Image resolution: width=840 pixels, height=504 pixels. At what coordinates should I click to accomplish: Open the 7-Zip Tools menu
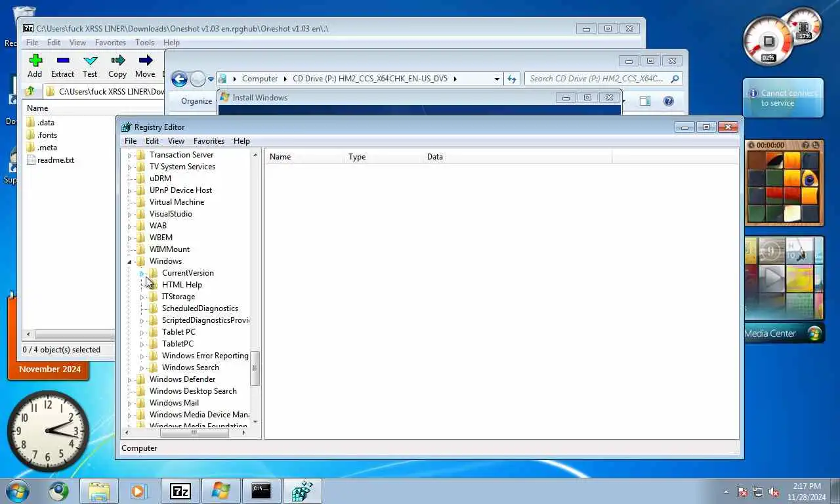[144, 43]
